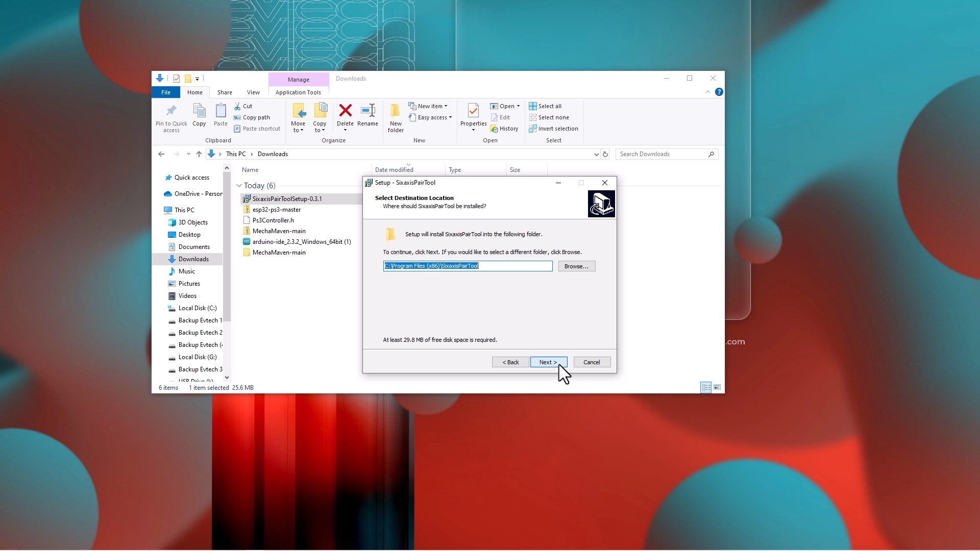Screen dimensions: 980x551
Task: Create a New folder
Action: [x=396, y=117]
